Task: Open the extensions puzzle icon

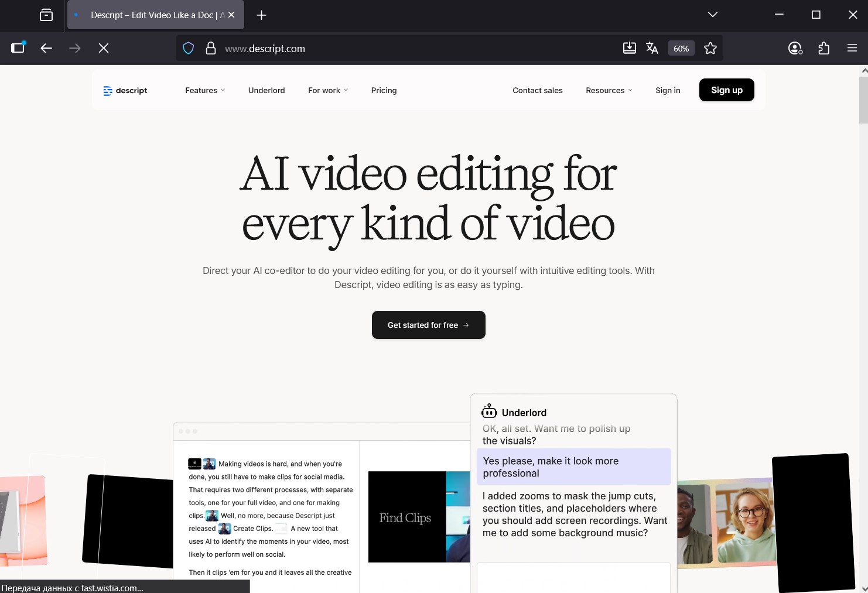Action: tap(823, 48)
